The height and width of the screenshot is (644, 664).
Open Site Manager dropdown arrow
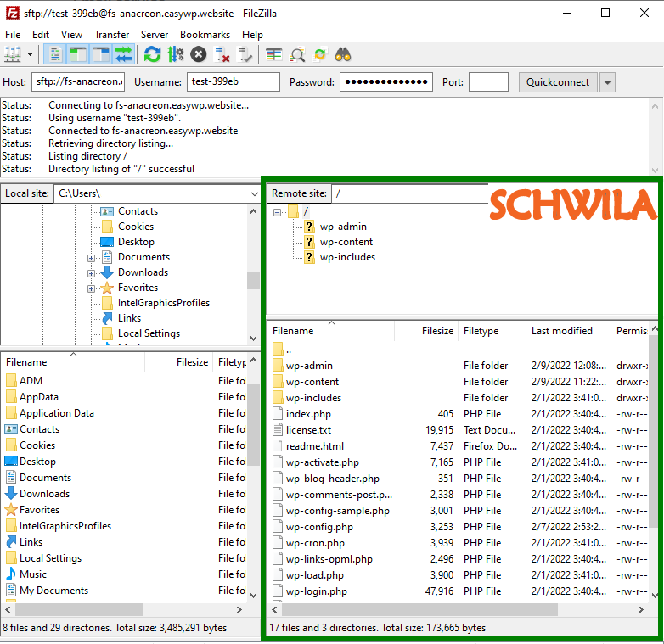[x=30, y=54]
